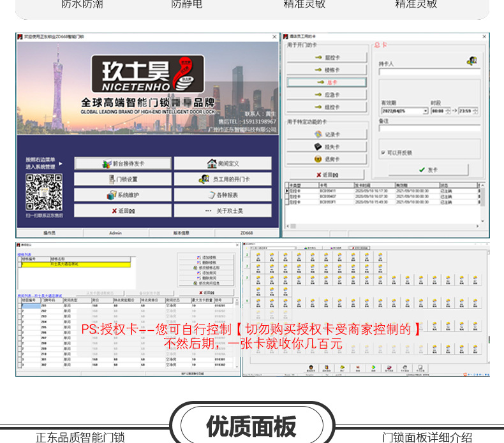The width and height of the screenshot is (504, 443).
Task: Open 关于玖士昊 about button
Action: (223, 211)
